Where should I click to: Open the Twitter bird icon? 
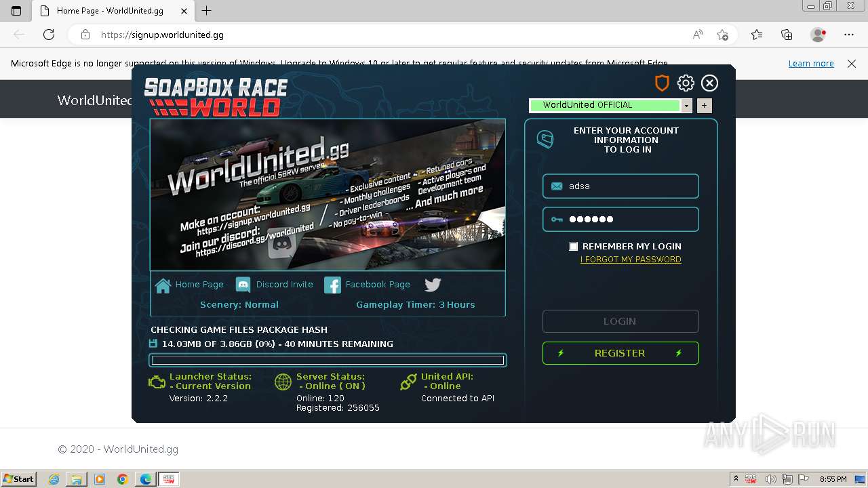click(433, 285)
